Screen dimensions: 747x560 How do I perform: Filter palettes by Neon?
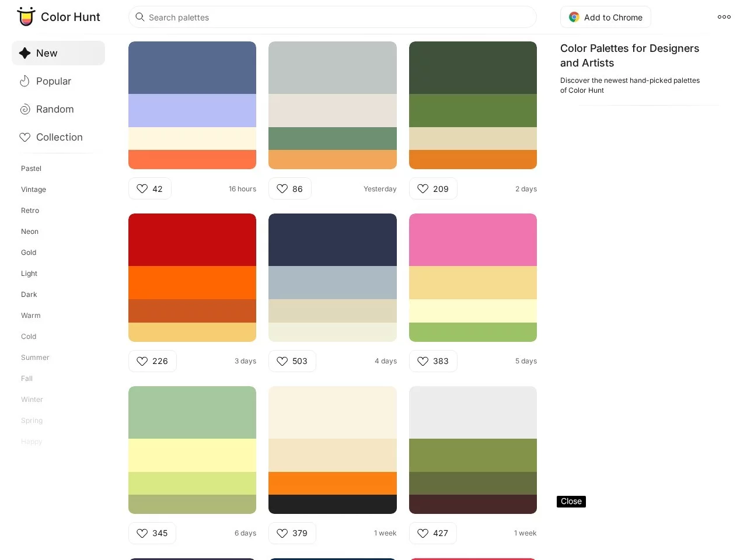point(30,232)
